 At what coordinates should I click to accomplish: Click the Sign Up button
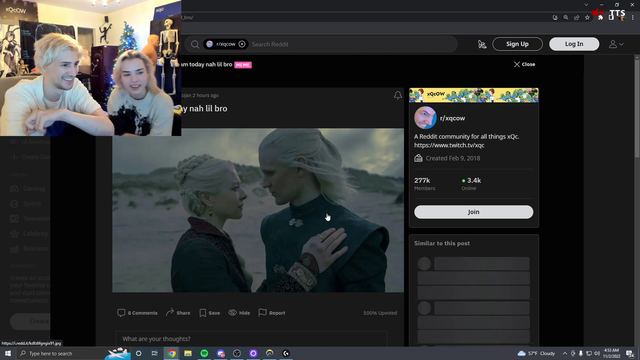click(517, 44)
